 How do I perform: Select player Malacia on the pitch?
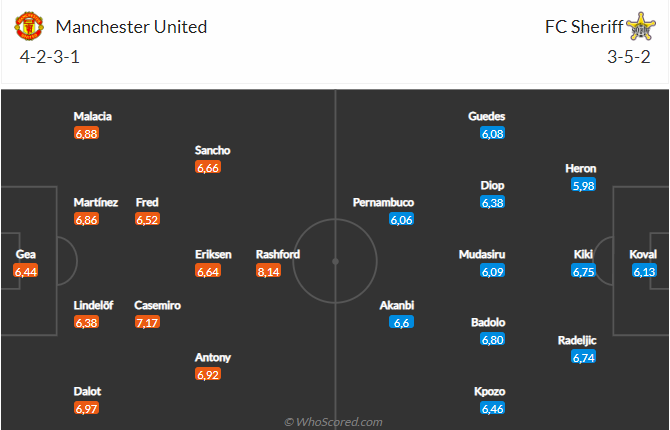(x=93, y=116)
